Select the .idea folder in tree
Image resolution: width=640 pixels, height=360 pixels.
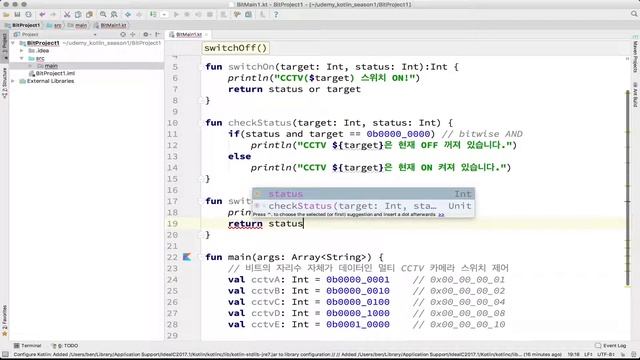click(x=39, y=51)
